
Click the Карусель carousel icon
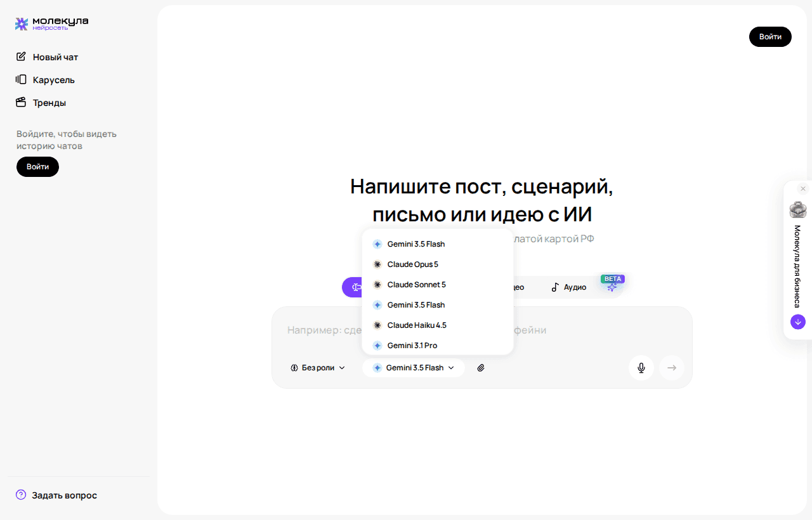point(21,80)
